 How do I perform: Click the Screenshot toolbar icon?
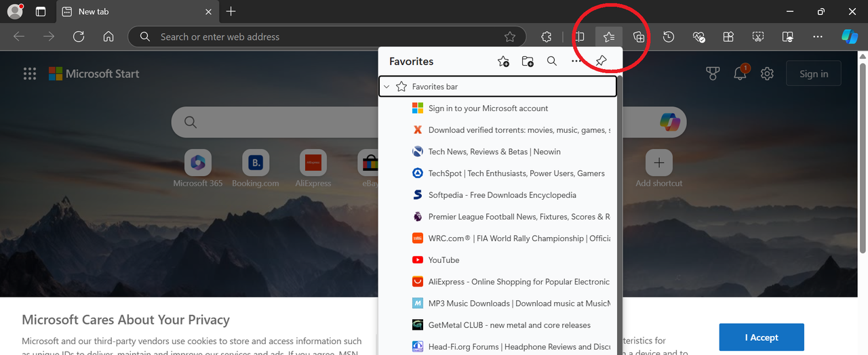(x=758, y=37)
